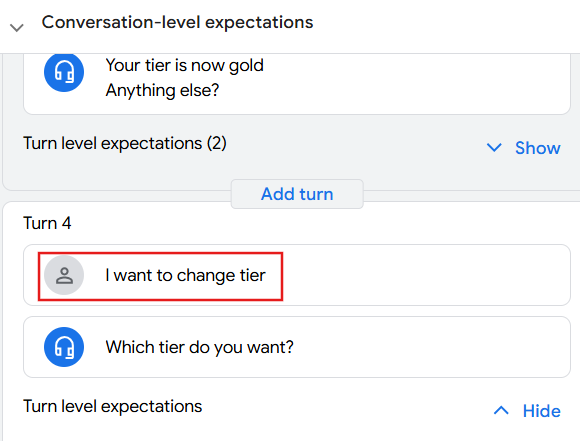This screenshot has width=580, height=441.
Task: Select the "Your tier is now gold" text
Action: pyautogui.click(x=185, y=65)
